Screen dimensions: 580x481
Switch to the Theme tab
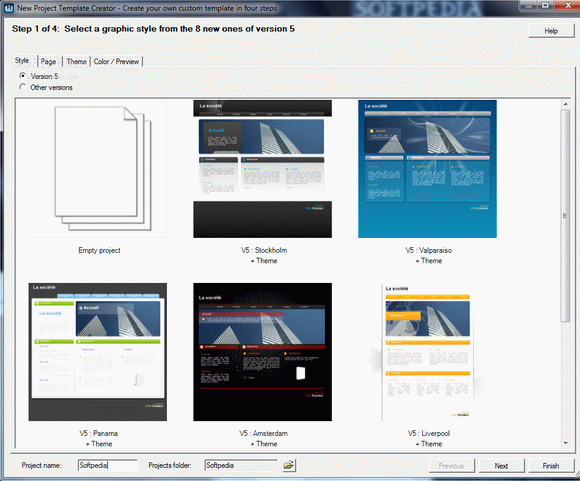(77, 61)
